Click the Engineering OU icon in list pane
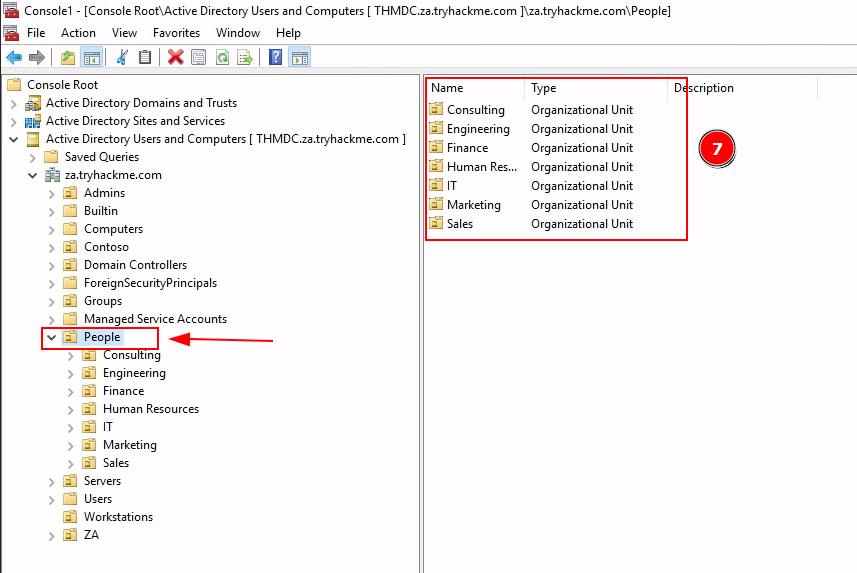Image resolution: width=857 pixels, height=573 pixels. point(436,128)
